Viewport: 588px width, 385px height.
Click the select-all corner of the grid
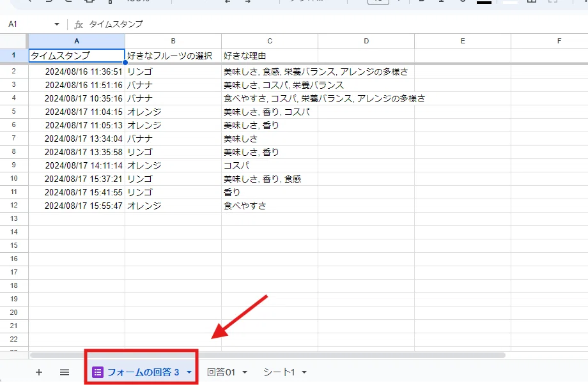[x=14, y=41]
